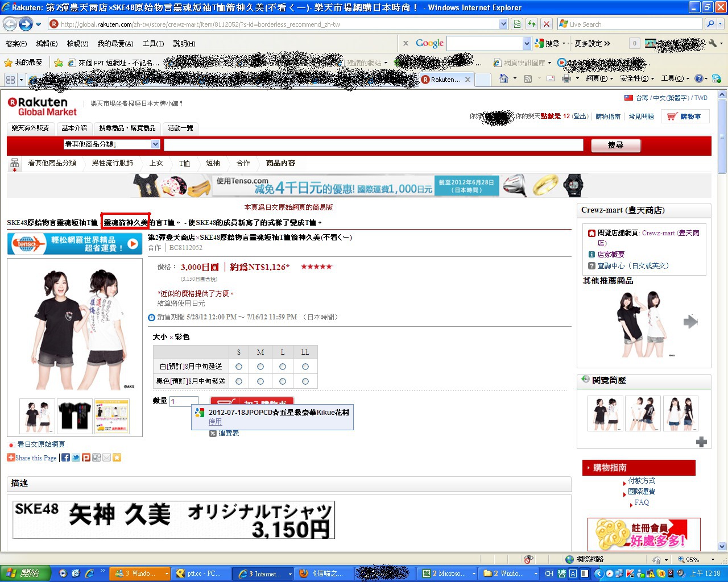Click the Read Mail envelope icon
728x582 pixels.
[x=551, y=78]
